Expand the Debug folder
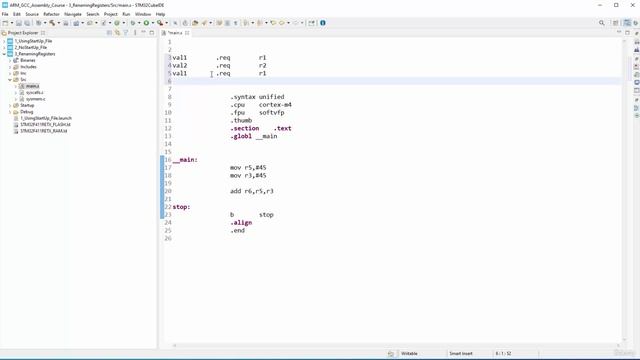640x360 pixels. click(x=10, y=112)
